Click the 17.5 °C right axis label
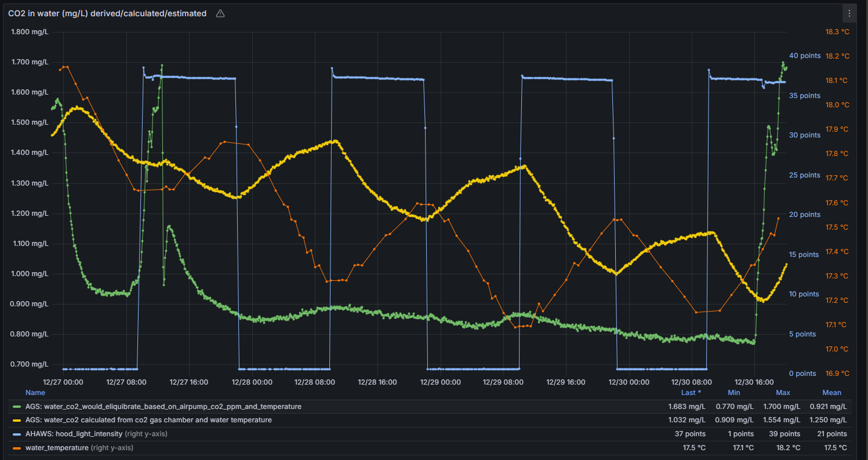The image size is (868, 460). point(837,227)
